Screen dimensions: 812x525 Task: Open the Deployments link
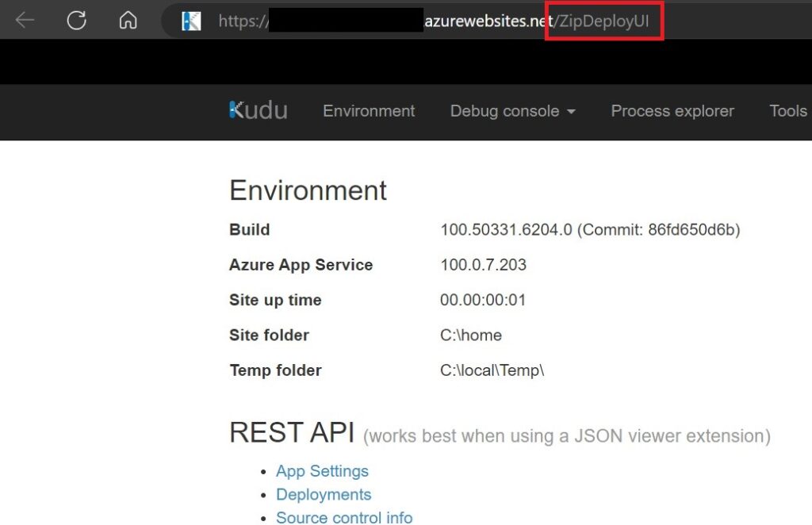pos(324,494)
